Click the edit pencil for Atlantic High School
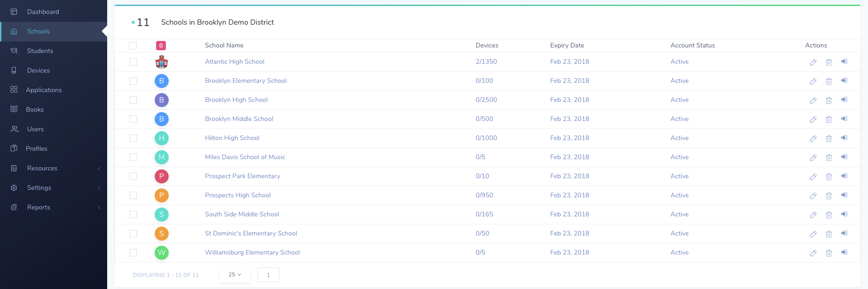The height and width of the screenshot is (289, 868). point(813,62)
